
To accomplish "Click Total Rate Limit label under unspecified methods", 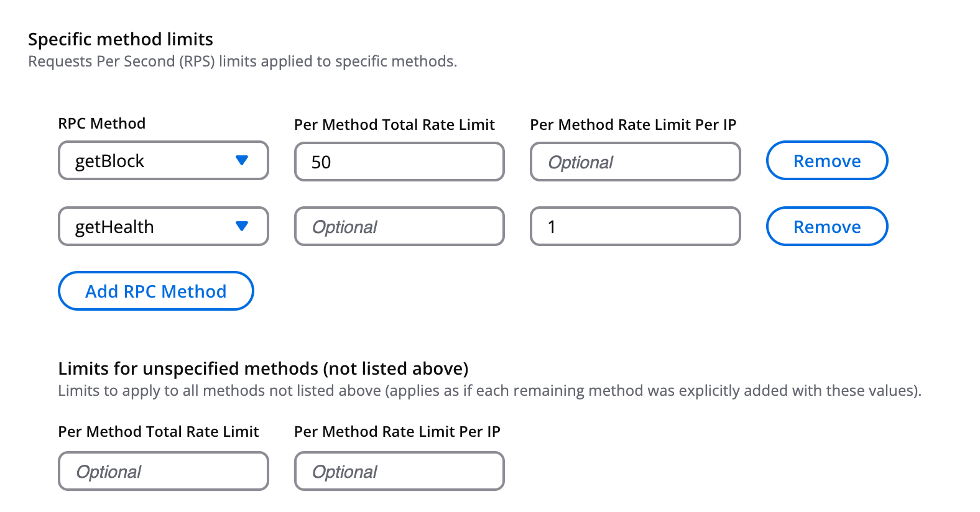I will (159, 432).
